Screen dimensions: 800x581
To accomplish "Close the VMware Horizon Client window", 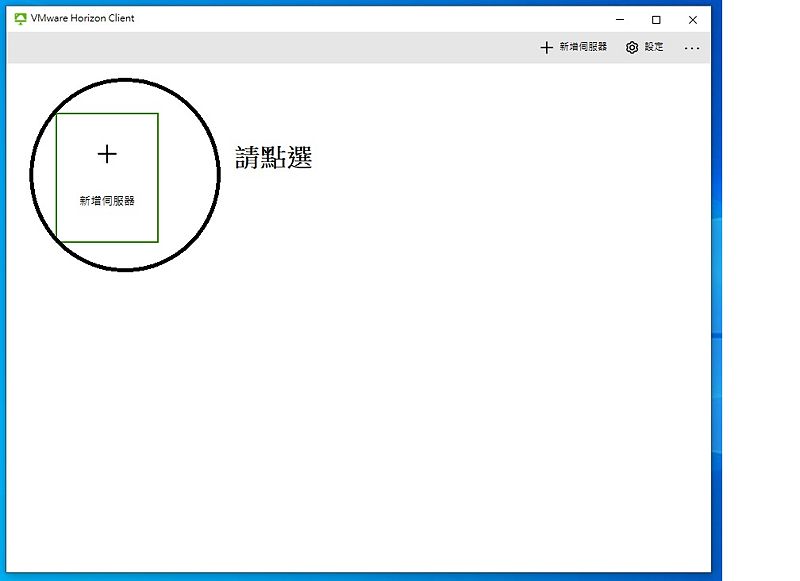I will (x=692, y=19).
